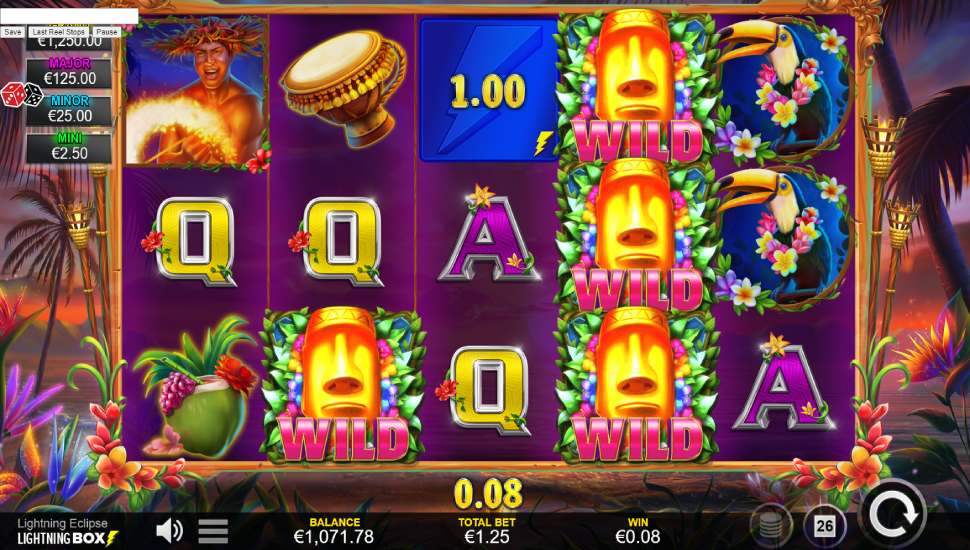Select the MAJOR €125.00 jackpot panel

click(69, 72)
